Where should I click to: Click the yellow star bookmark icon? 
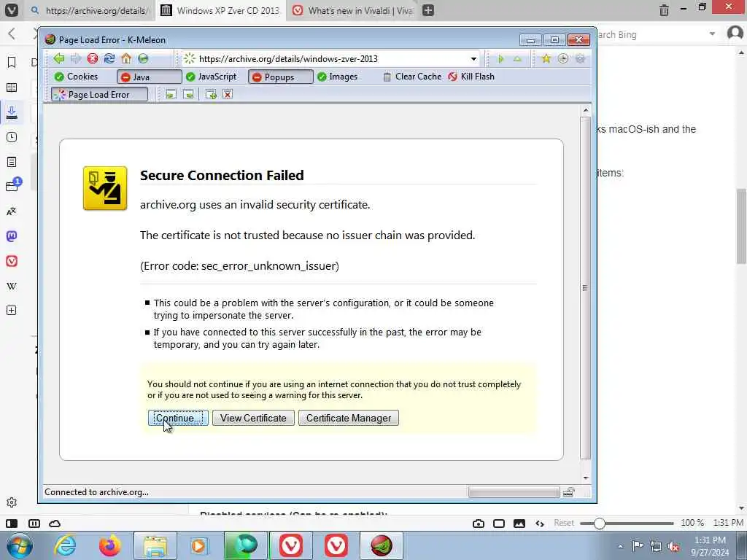coord(546,58)
